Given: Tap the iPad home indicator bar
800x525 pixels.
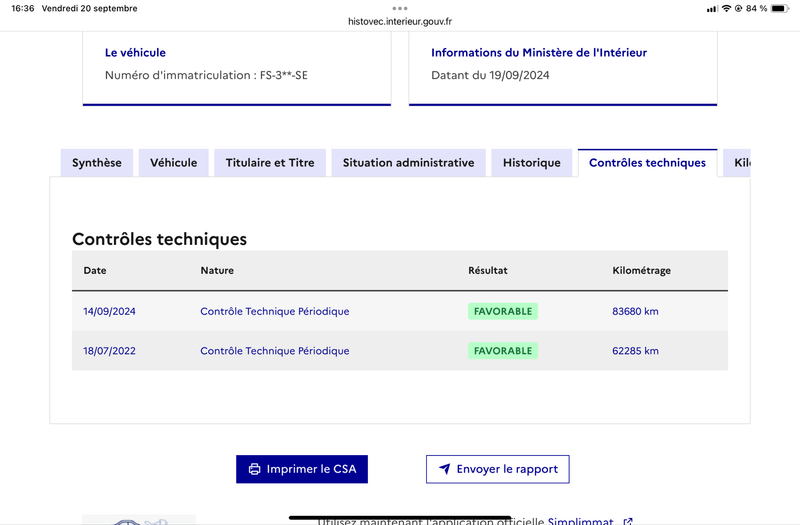Looking at the screenshot, I should coord(400,517).
